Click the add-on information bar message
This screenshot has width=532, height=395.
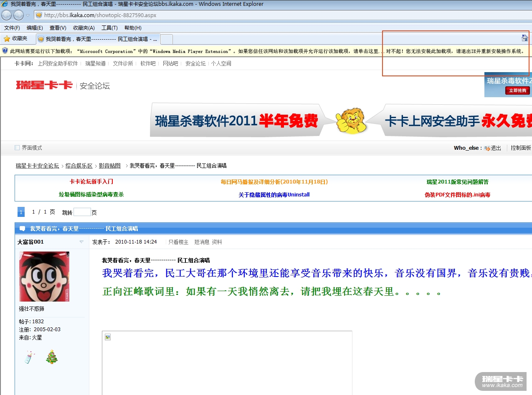267,51
